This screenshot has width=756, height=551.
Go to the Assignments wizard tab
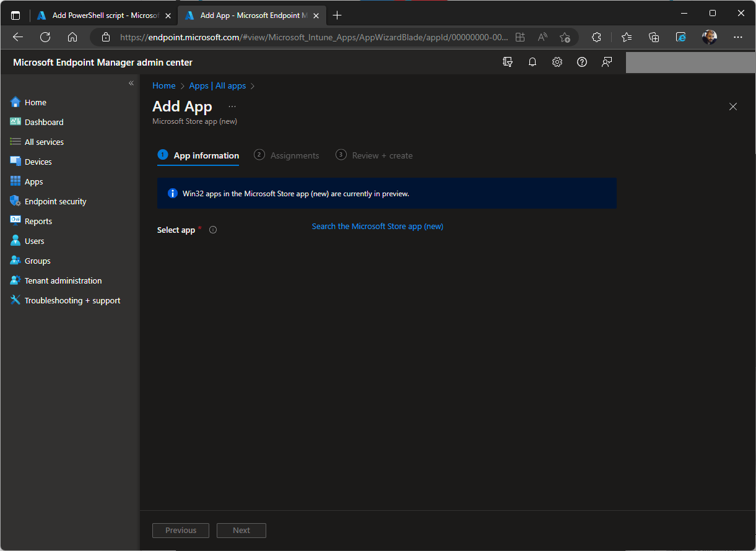coord(287,155)
